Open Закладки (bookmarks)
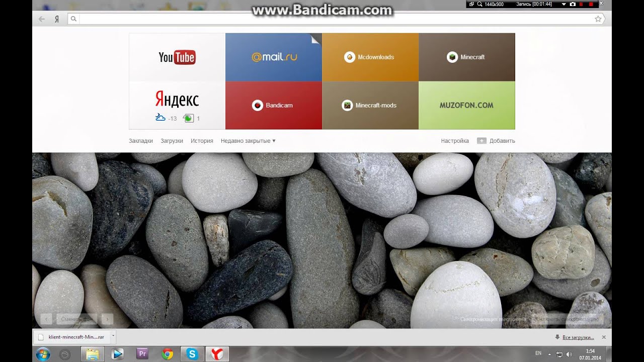The height and width of the screenshot is (362, 644). tap(141, 141)
